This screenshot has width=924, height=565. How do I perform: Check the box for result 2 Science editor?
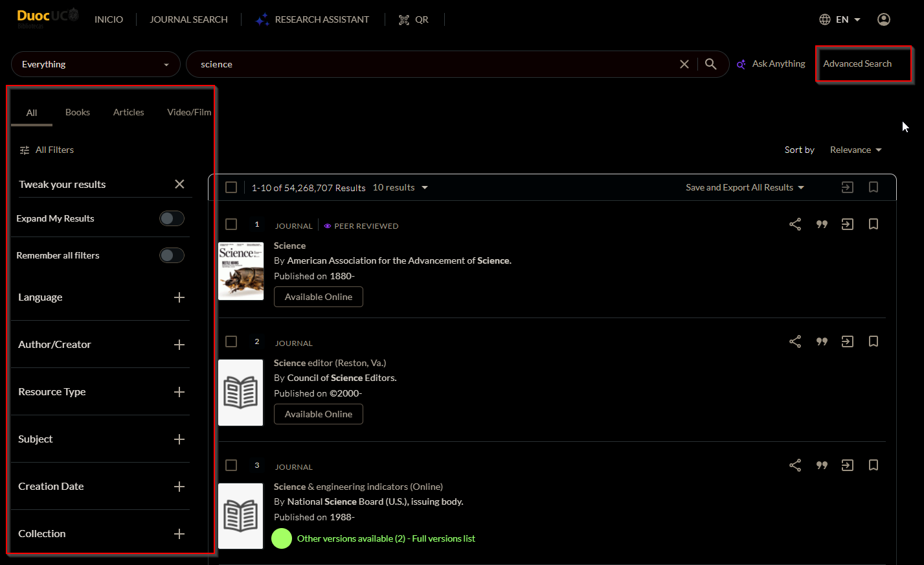coord(231,341)
